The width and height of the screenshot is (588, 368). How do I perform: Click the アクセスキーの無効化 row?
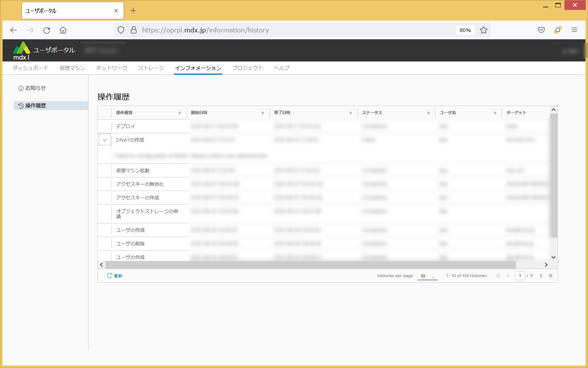[x=323, y=184]
